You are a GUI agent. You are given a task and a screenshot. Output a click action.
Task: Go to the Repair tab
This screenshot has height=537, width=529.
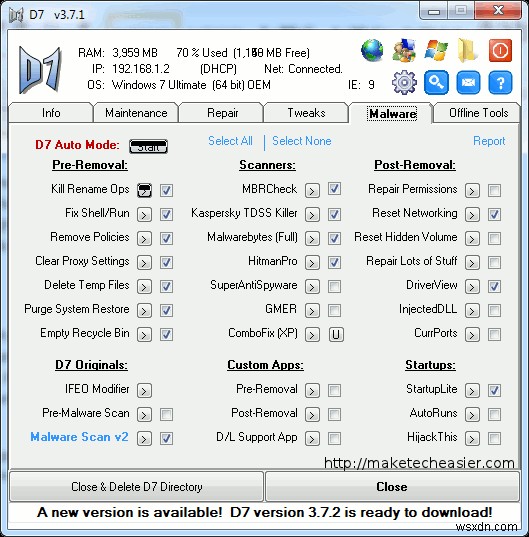221,113
